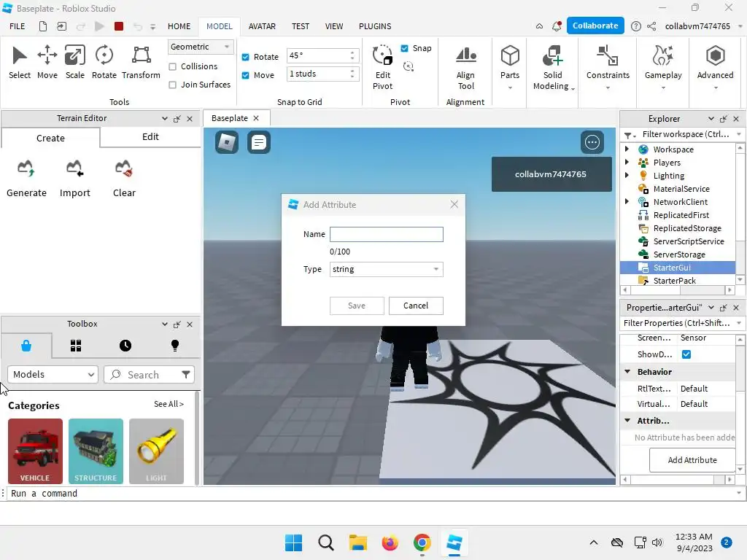Viewport: 747px width, 560px height.
Task: Click the help question mark icon
Action: point(635,26)
